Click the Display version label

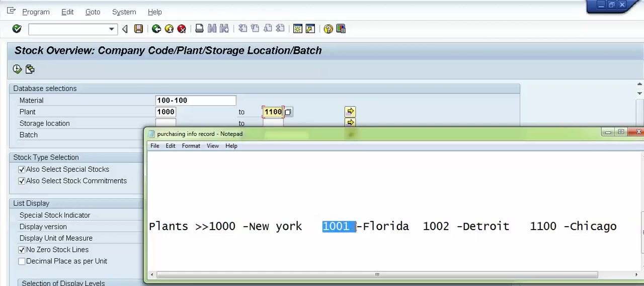43,227
